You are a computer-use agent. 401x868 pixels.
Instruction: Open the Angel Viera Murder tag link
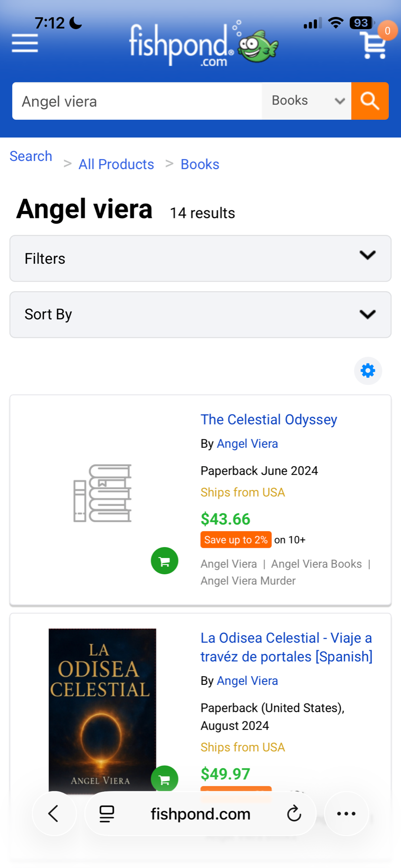click(x=248, y=581)
